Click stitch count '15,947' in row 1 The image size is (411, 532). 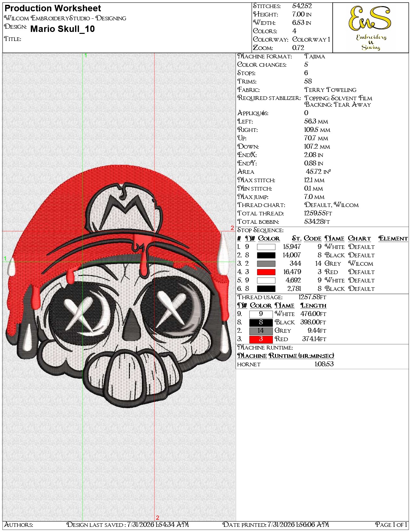click(292, 247)
